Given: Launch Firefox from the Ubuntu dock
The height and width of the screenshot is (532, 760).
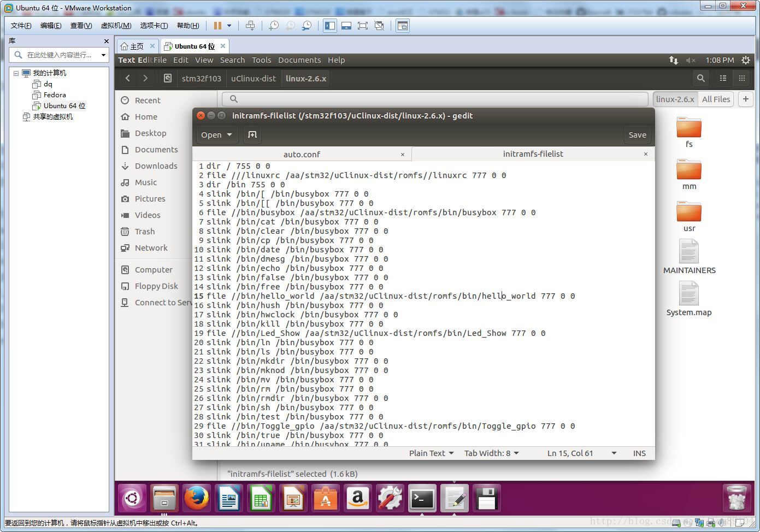Looking at the screenshot, I should coord(196,498).
